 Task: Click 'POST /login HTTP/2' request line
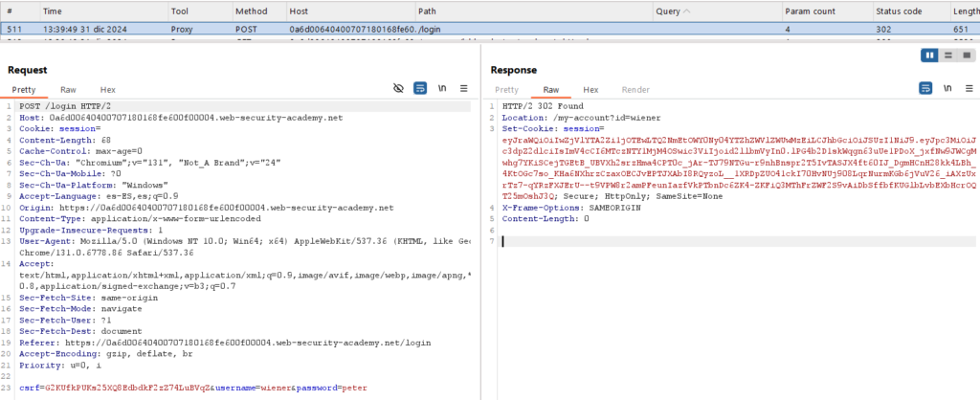point(65,106)
